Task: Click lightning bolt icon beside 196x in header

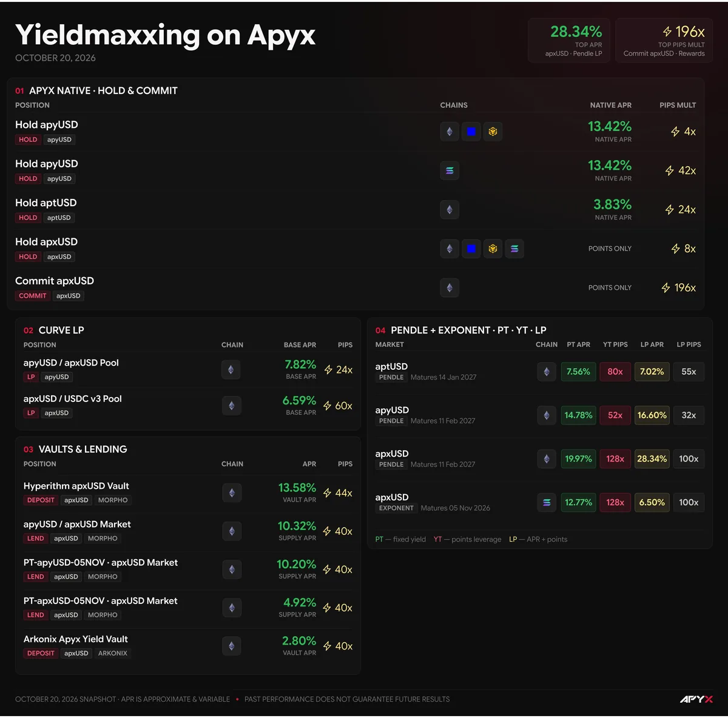Action: 667,32
